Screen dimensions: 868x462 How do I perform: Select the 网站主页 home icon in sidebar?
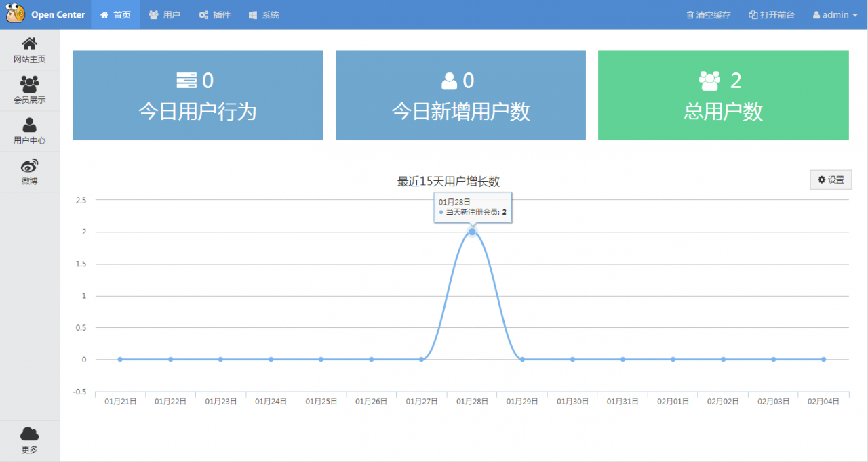click(x=29, y=43)
